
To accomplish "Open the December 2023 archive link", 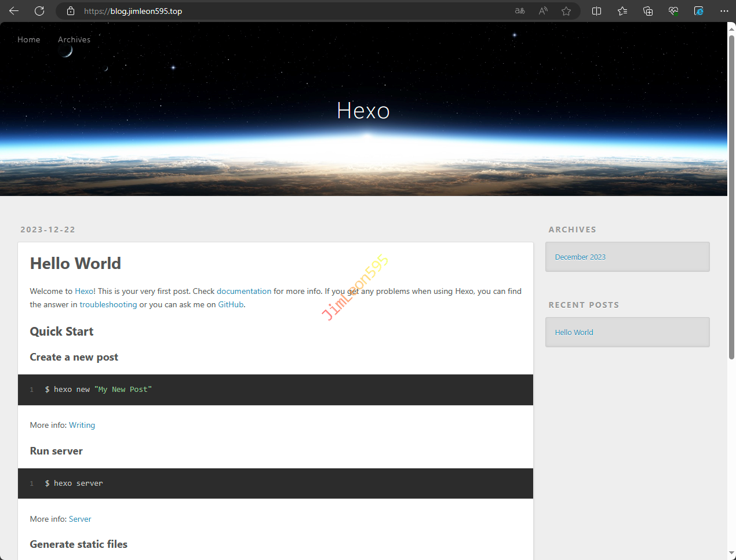I will point(580,257).
